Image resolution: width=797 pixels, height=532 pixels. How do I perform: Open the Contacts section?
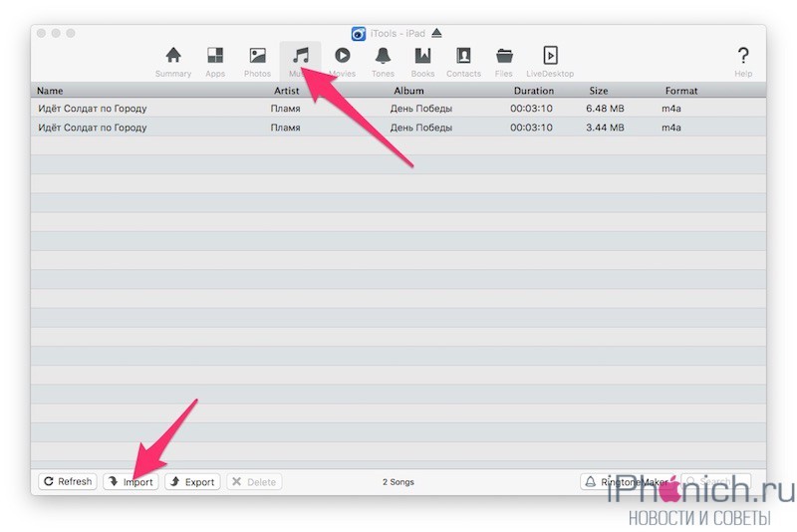point(463,62)
